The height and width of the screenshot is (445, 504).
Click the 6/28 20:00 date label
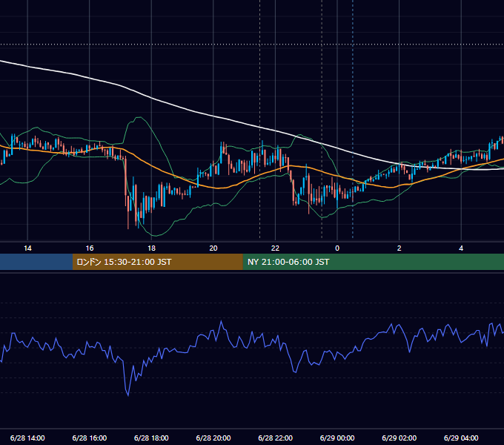click(213, 438)
